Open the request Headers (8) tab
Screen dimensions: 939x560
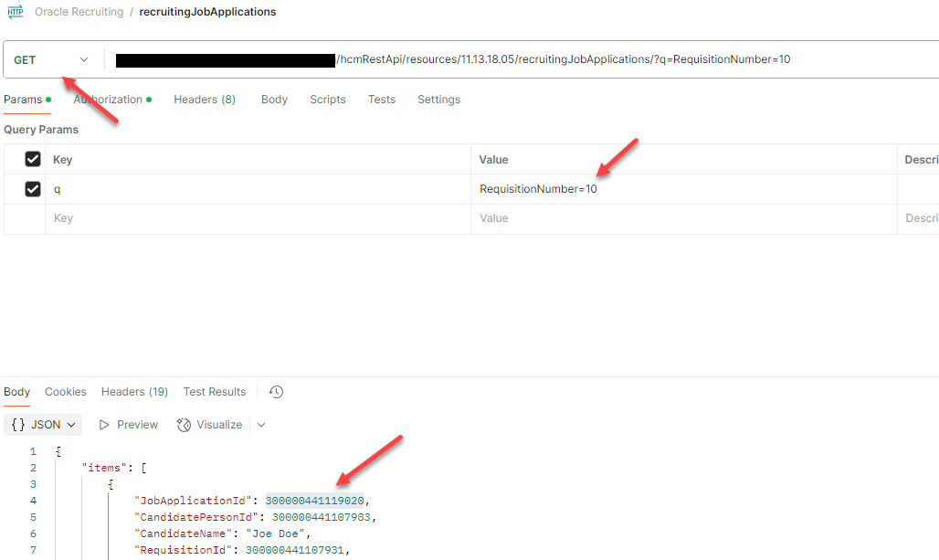pos(205,100)
